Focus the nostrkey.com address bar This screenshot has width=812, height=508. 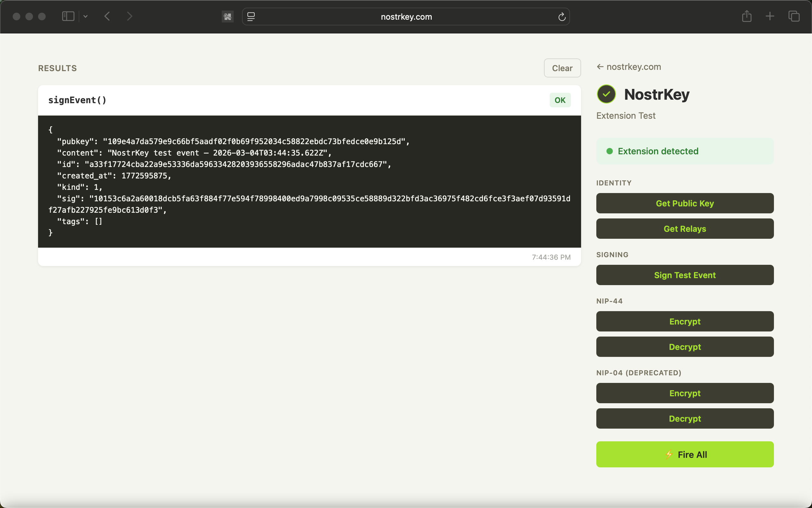[406, 17]
